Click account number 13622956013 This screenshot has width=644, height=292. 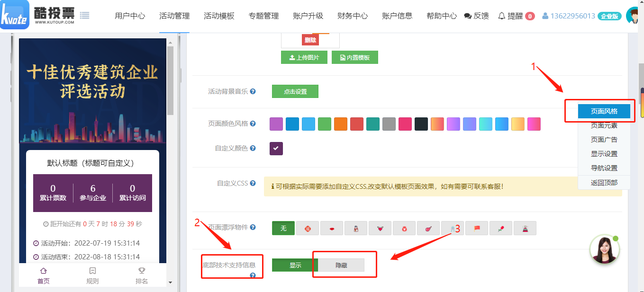573,16
